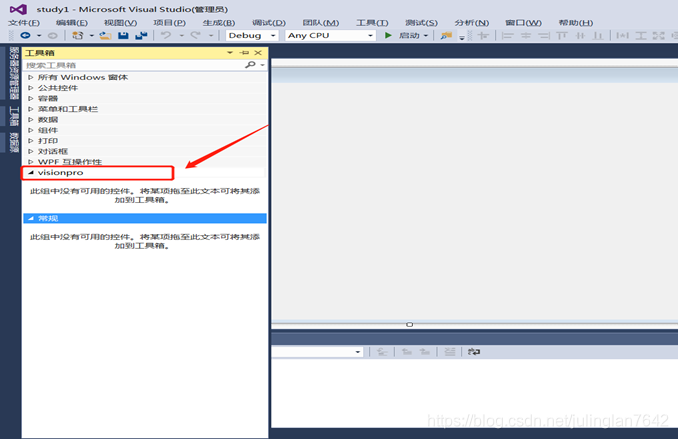Collapse the visionpro toolbox group
The image size is (678, 439).
click(31, 172)
